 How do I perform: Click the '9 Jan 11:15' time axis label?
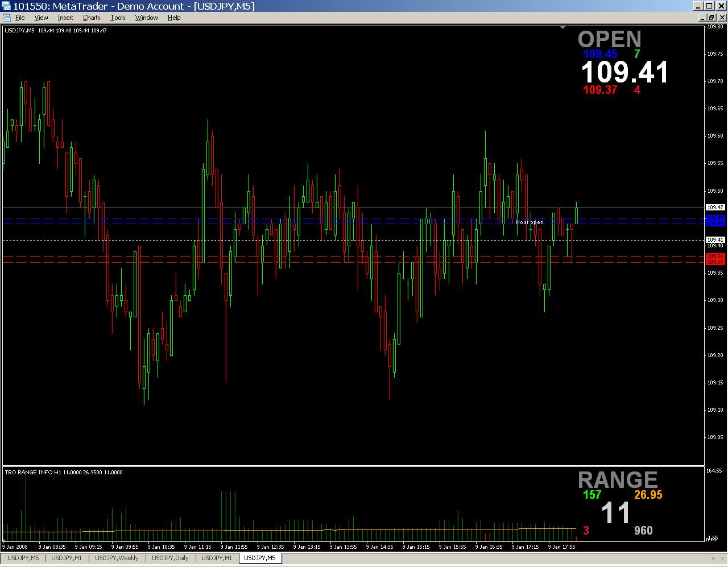click(198, 547)
